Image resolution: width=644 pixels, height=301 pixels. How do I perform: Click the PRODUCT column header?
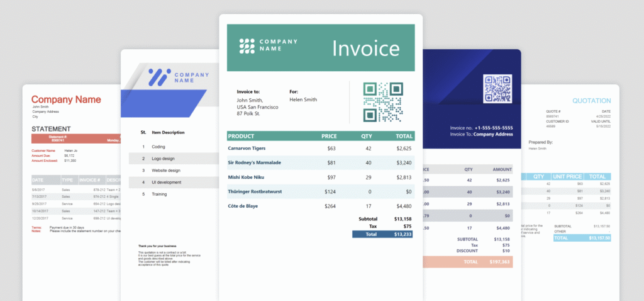pos(241,136)
